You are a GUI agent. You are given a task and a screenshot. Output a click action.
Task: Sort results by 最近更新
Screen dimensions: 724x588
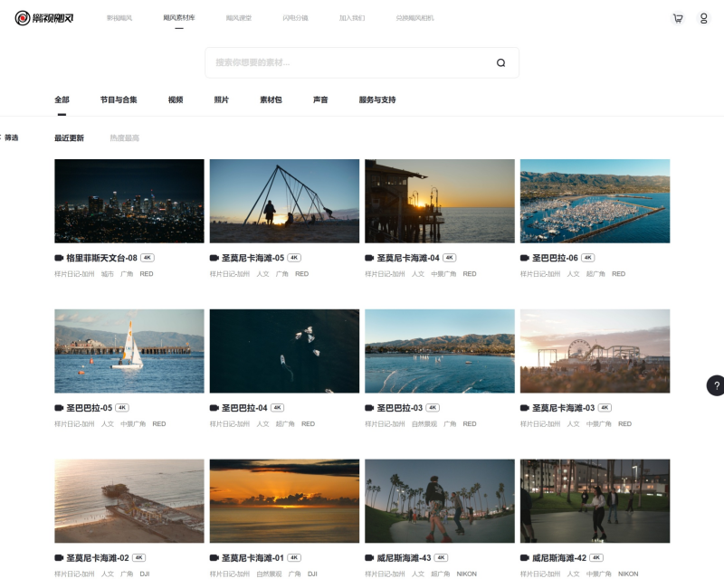pos(70,138)
